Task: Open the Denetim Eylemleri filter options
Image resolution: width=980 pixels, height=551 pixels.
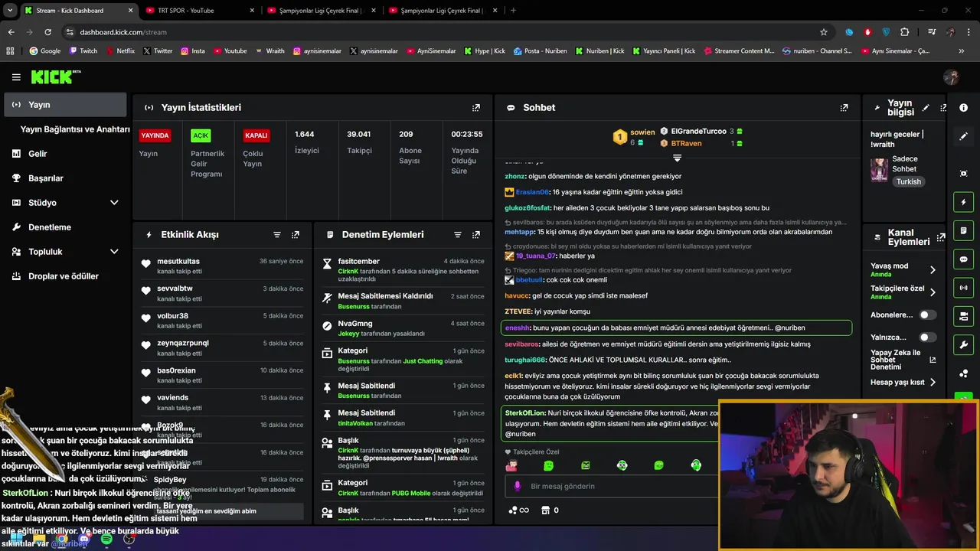Action: [x=458, y=235]
